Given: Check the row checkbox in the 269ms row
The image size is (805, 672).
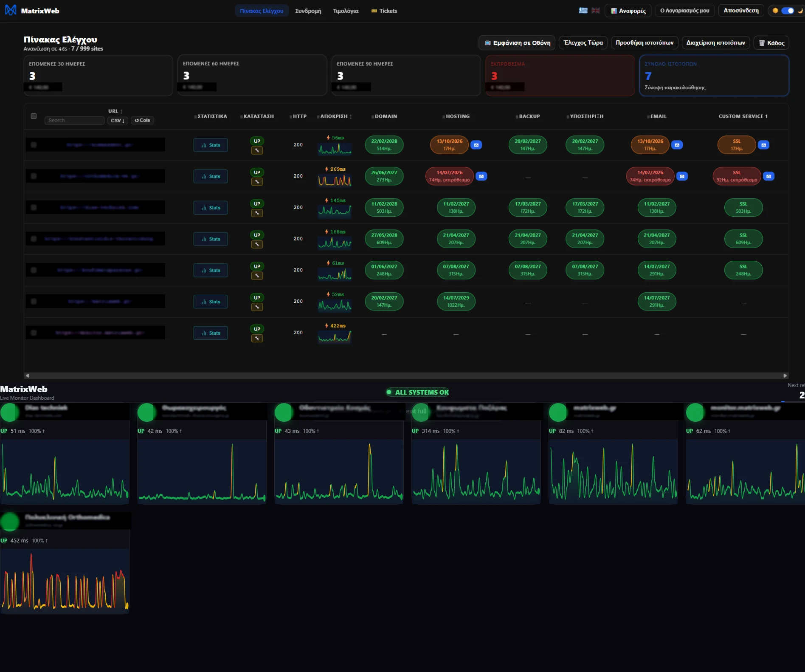Looking at the screenshot, I should click(x=34, y=176).
